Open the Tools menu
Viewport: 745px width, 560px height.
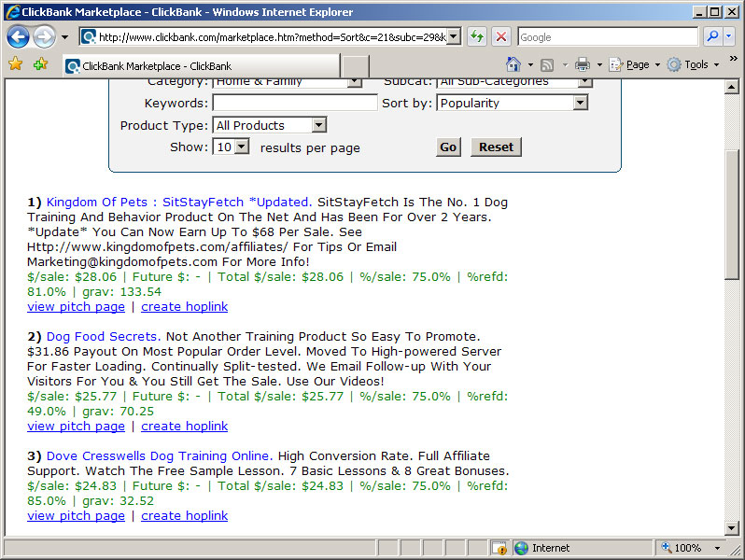[x=694, y=64]
